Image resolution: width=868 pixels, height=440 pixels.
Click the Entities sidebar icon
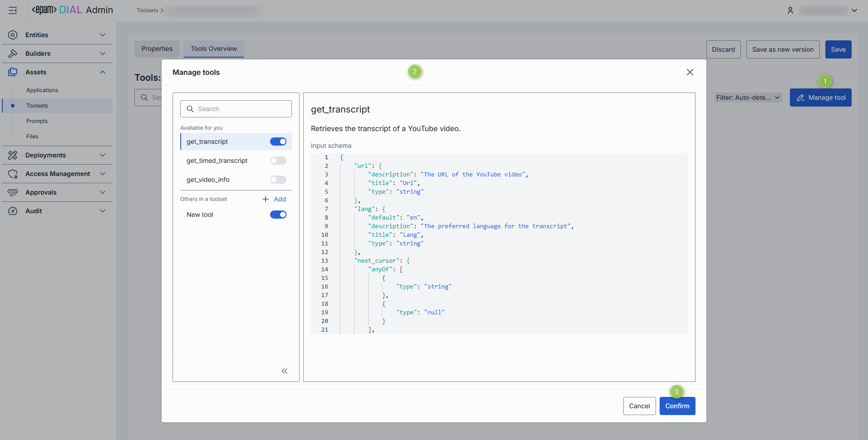[x=13, y=35]
